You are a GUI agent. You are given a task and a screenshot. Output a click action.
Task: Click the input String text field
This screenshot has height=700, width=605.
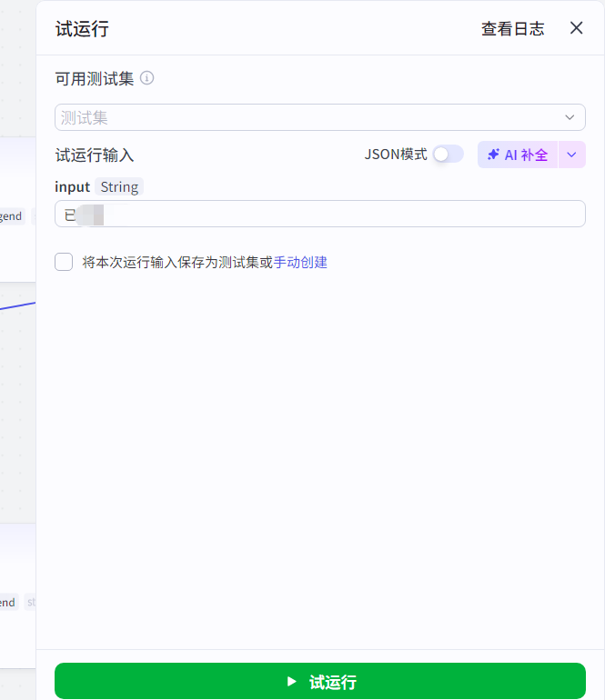click(320, 214)
